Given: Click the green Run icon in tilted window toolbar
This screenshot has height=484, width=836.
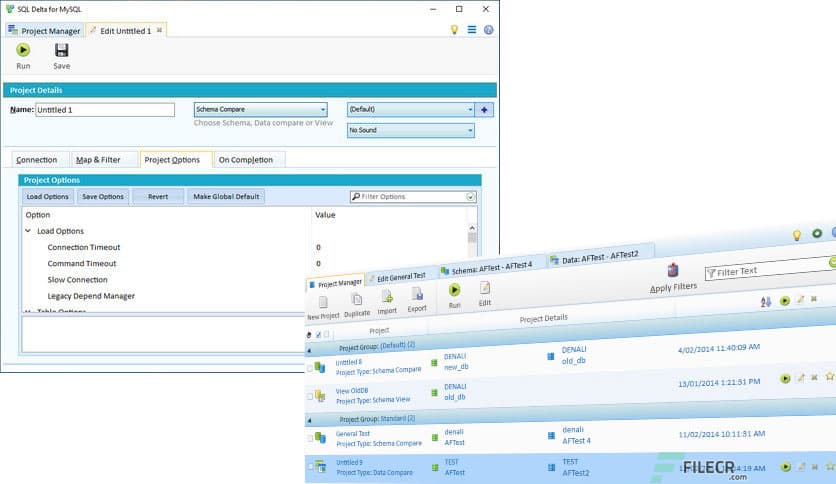Looking at the screenshot, I should click(454, 290).
